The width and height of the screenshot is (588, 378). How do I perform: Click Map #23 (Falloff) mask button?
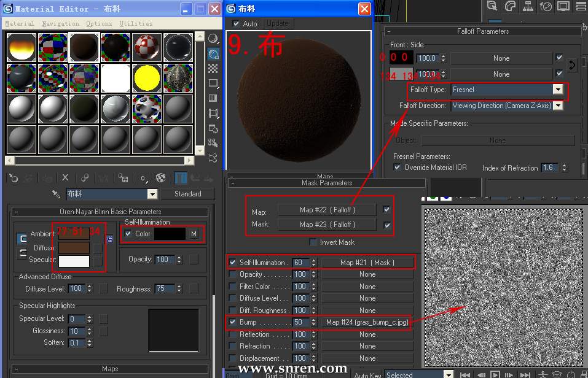coord(327,225)
